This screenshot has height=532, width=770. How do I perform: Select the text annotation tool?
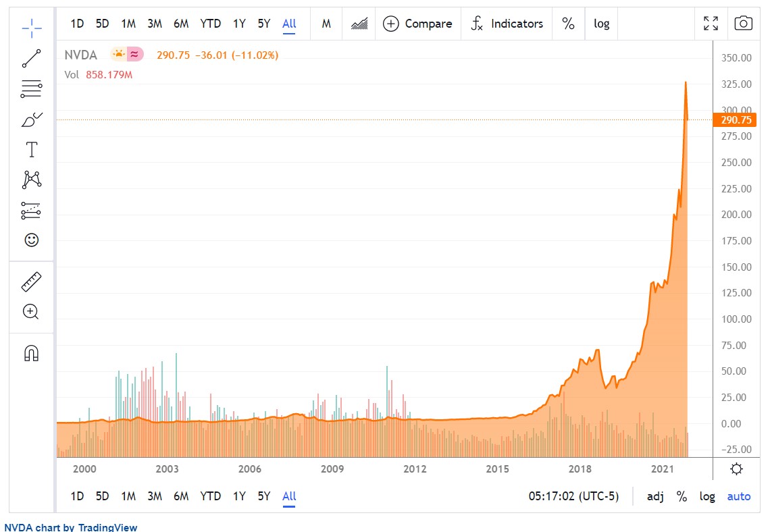pos(32,149)
